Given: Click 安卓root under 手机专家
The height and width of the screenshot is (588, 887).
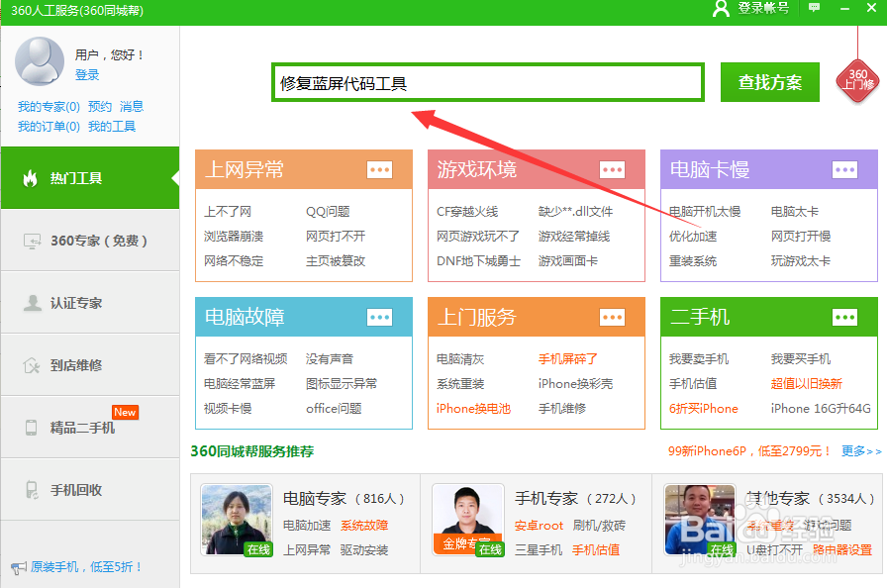Looking at the screenshot, I should click(539, 526).
